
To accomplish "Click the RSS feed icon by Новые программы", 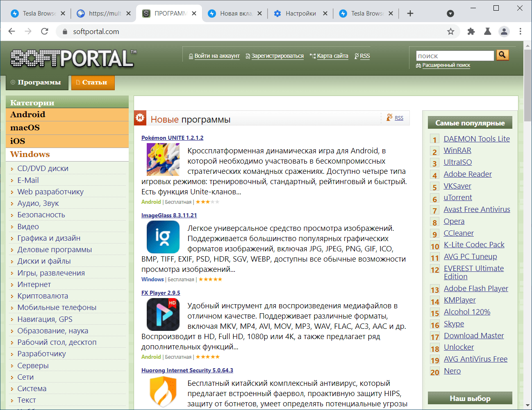I will 389,118.
